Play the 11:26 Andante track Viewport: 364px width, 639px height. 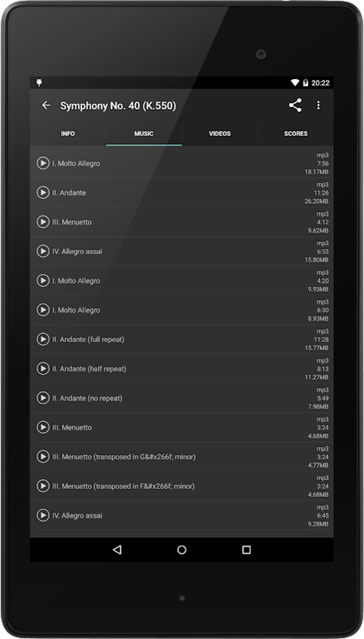43,193
